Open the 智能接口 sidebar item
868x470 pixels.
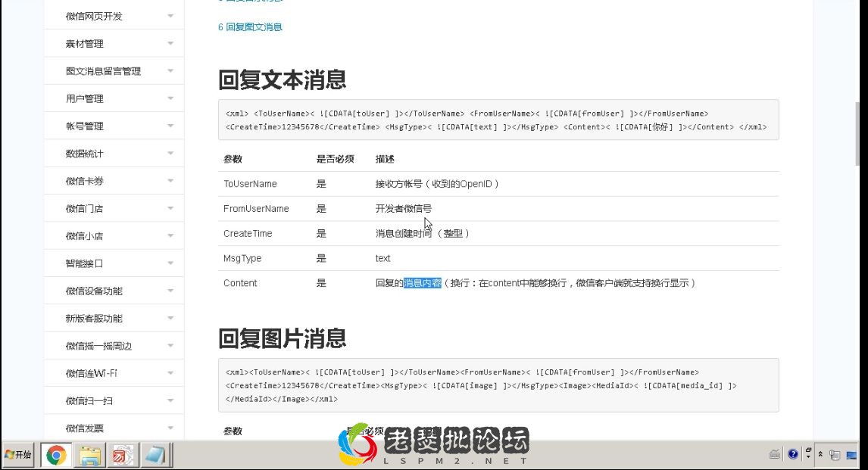coord(114,263)
